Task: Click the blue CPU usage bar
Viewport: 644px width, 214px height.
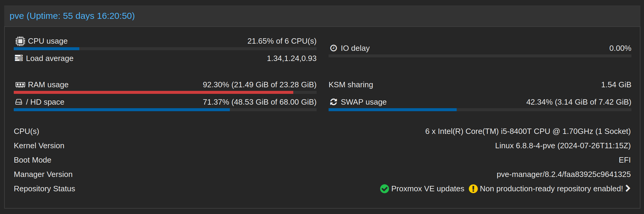Action: point(46,49)
